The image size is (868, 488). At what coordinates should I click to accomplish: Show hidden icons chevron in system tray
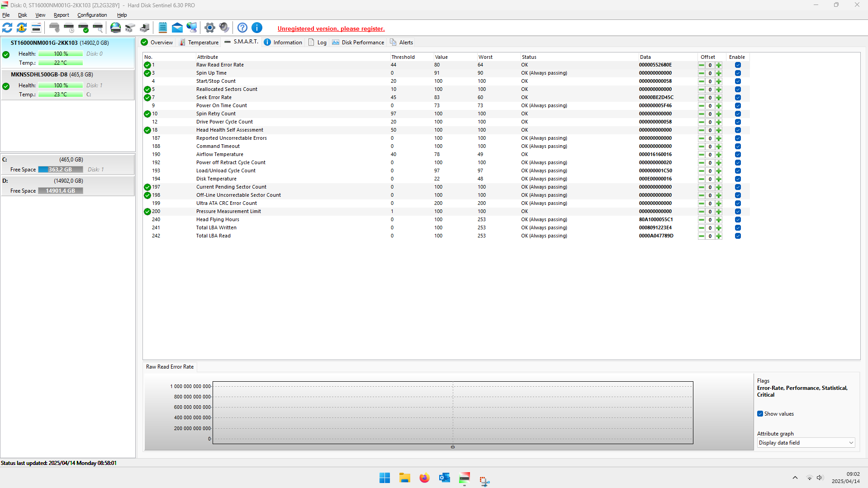(795, 478)
